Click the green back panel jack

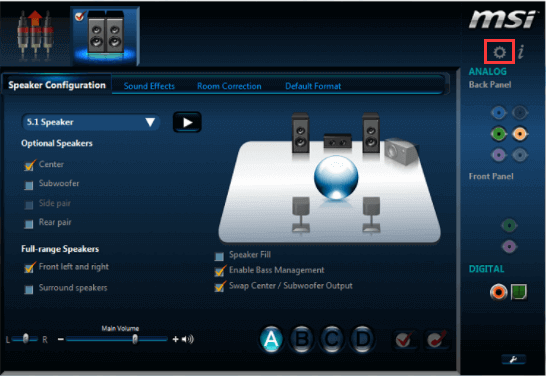[x=499, y=134]
